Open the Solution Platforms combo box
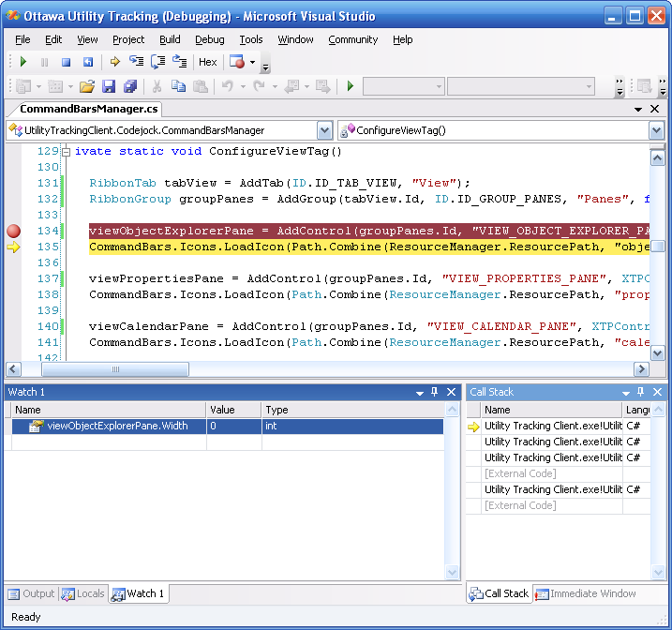 (521, 86)
